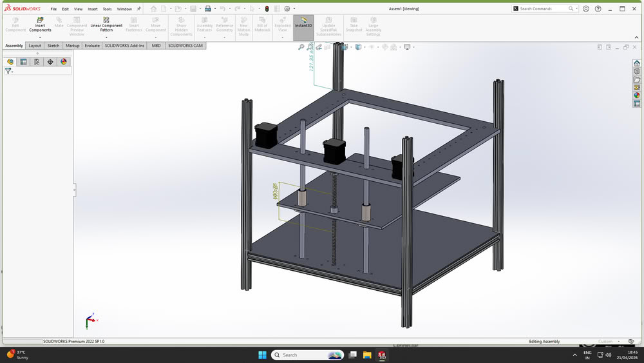The height and width of the screenshot is (363, 644).
Task: Toggle the Instant3D button
Action: point(303,27)
